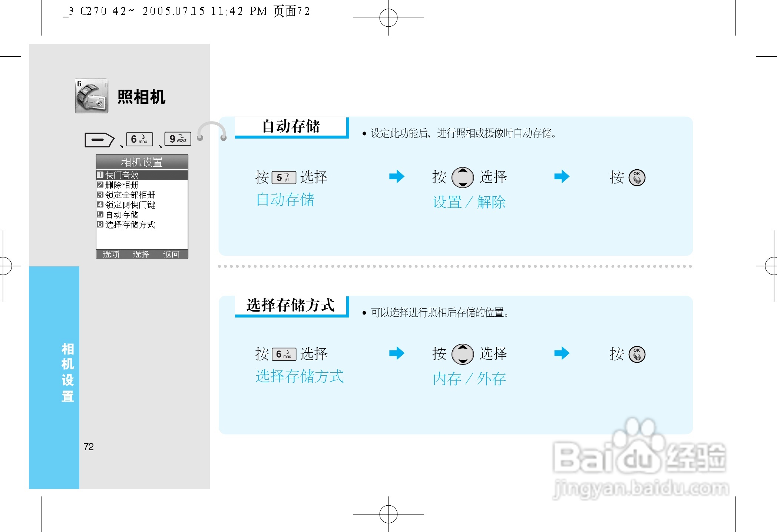Click second blue arrow in 选择存储方式 steps
The width and height of the screenshot is (777, 532).
tap(562, 353)
